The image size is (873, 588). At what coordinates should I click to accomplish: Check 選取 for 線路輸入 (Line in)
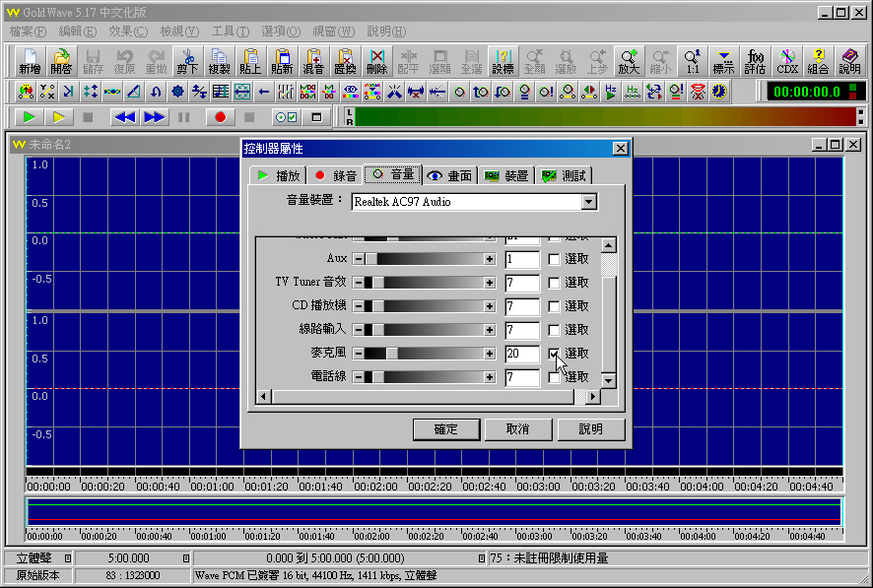[x=555, y=330]
